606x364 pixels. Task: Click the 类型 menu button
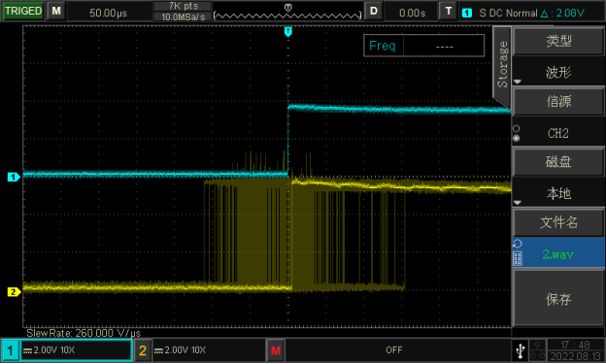pyautogui.click(x=558, y=41)
